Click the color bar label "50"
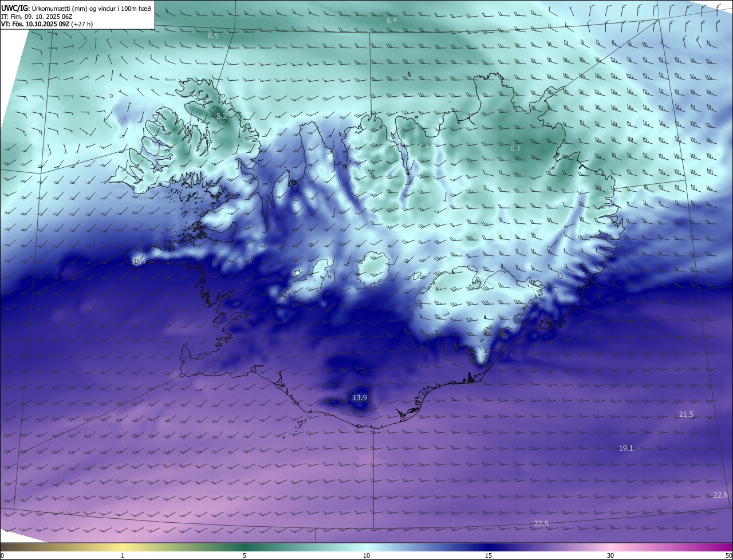Screen dimensions: 733x560 coord(728,555)
